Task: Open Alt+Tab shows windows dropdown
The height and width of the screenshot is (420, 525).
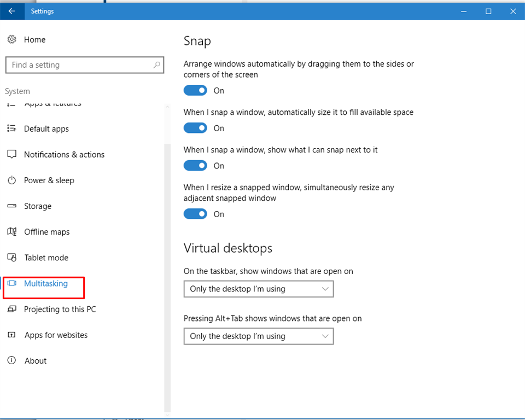Action: pos(259,336)
